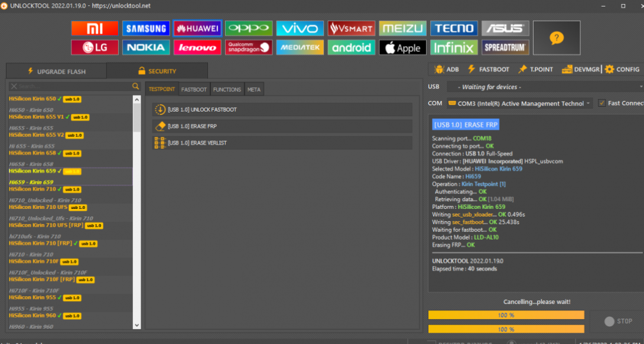Click Product Model LLD-AL10 log value

pyautogui.click(x=487, y=237)
